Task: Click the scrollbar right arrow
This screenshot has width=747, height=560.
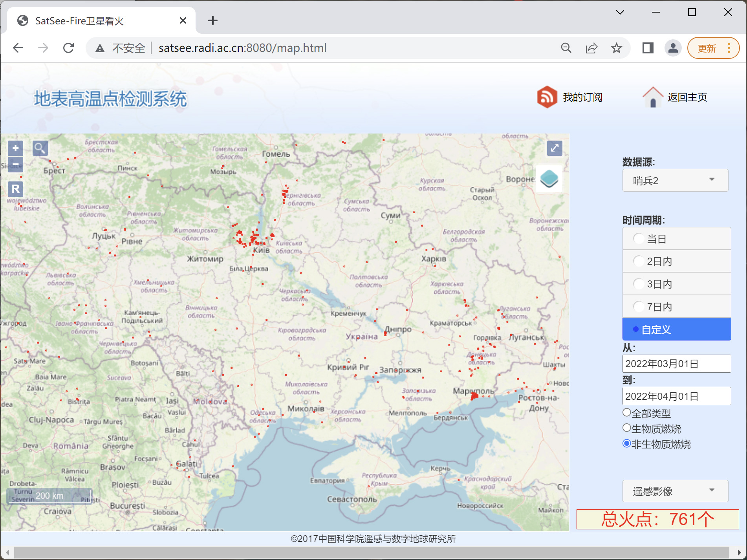Action: point(739,552)
